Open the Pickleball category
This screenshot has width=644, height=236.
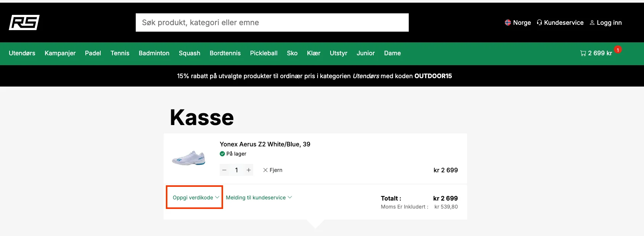pyautogui.click(x=264, y=53)
